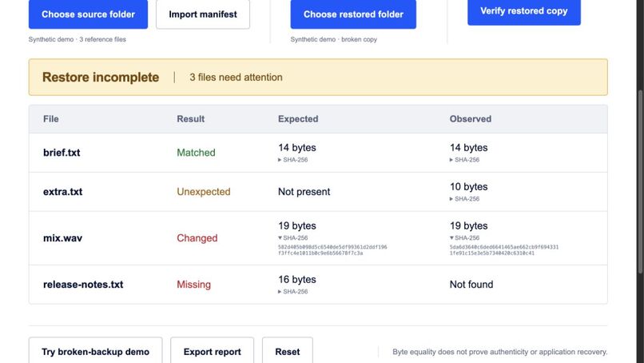Run Verify restored copy

(x=524, y=11)
